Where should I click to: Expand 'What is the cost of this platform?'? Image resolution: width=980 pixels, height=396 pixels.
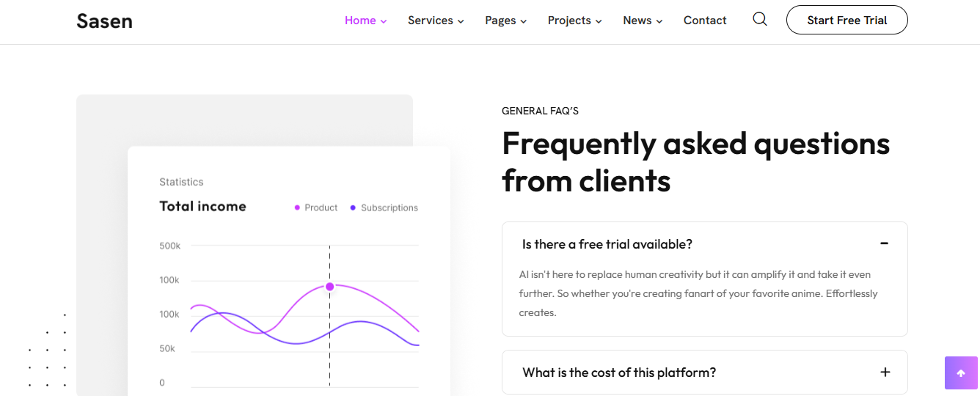(705, 372)
